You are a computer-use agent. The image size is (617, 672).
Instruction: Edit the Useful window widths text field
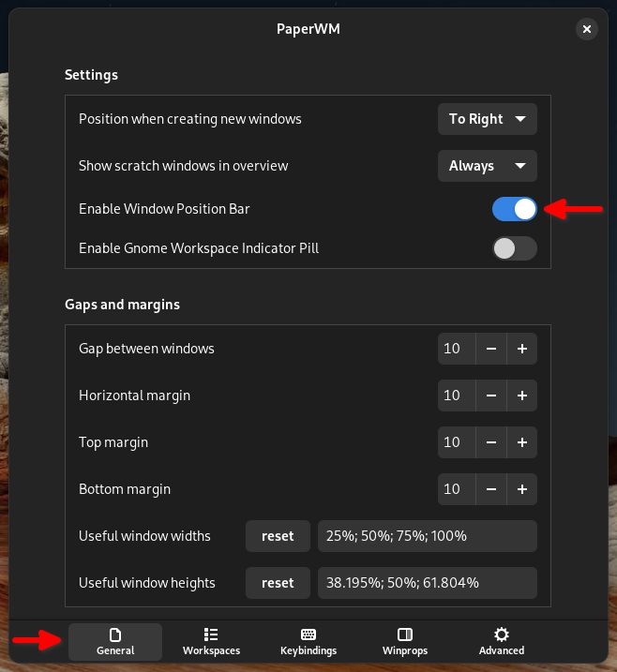pyautogui.click(x=427, y=536)
